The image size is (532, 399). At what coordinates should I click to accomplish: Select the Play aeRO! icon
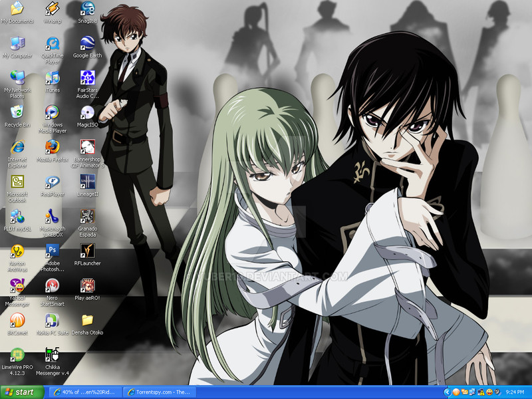[x=88, y=290]
